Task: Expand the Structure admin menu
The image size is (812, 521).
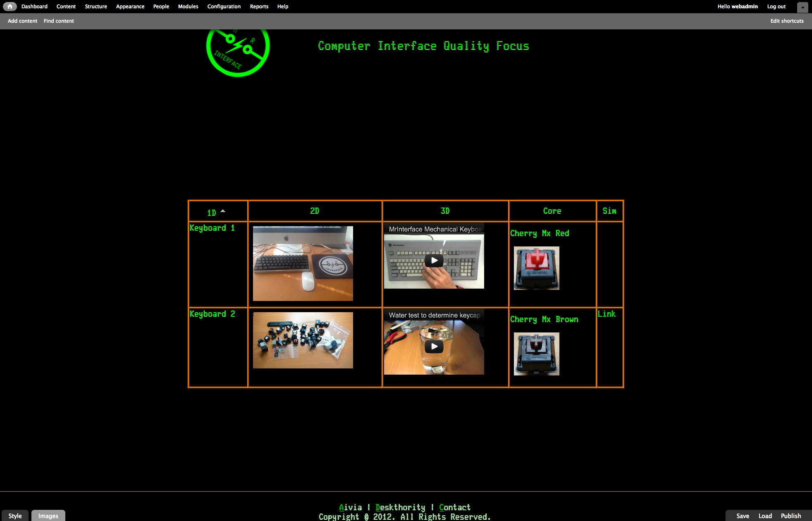Action: [96, 6]
